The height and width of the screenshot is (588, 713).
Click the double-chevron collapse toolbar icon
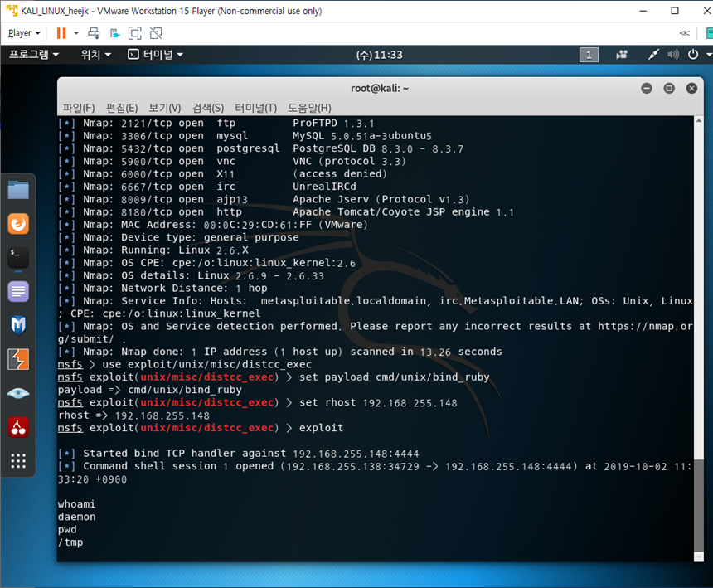(x=684, y=33)
